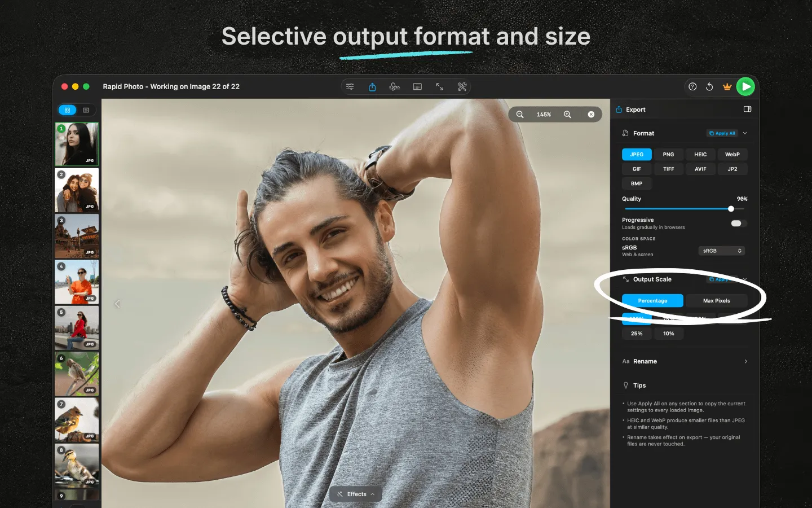The width and height of the screenshot is (812, 508).
Task: Select thumbnail 6 bird on branch
Action: 77,374
